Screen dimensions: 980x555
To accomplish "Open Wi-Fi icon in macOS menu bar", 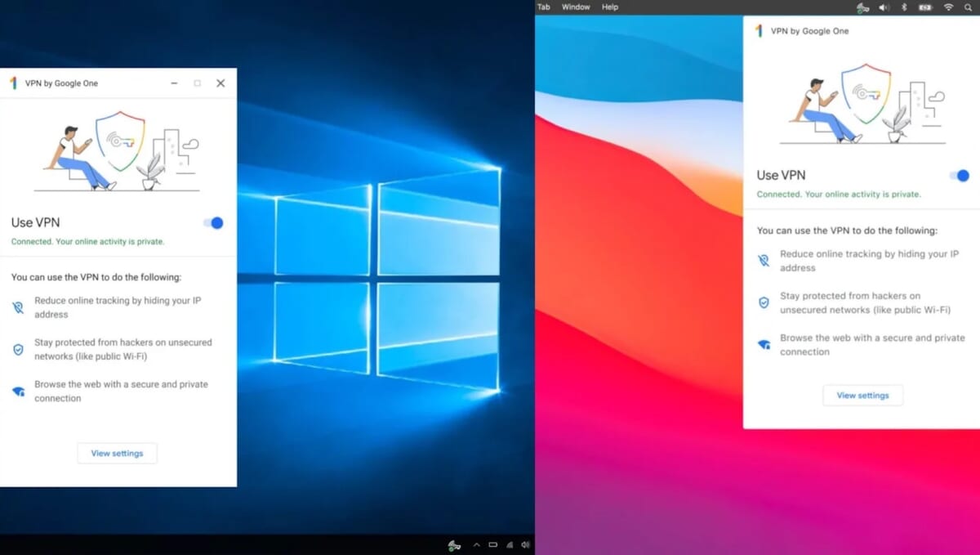I will click(948, 7).
